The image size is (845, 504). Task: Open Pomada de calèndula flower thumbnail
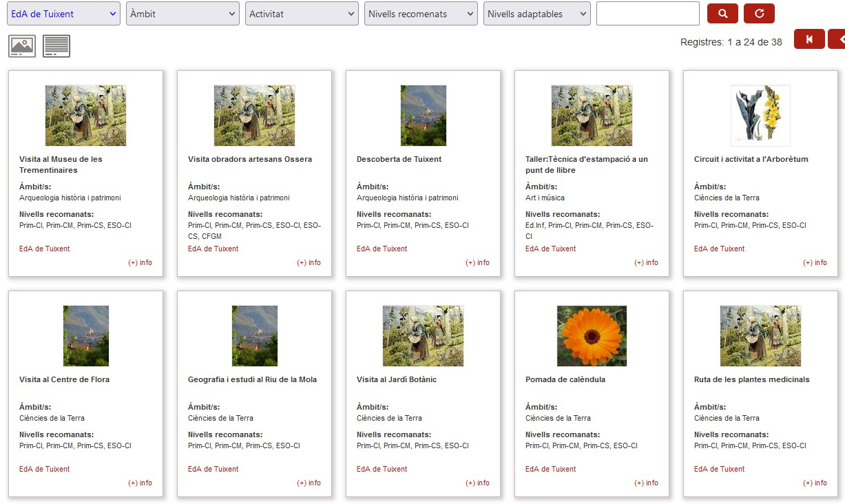coord(592,336)
